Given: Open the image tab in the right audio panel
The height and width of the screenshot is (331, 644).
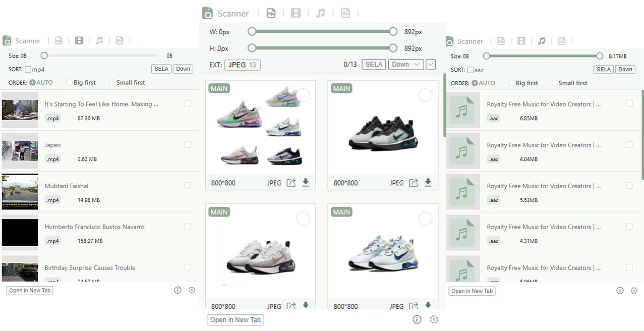Looking at the screenshot, I should click(x=501, y=41).
